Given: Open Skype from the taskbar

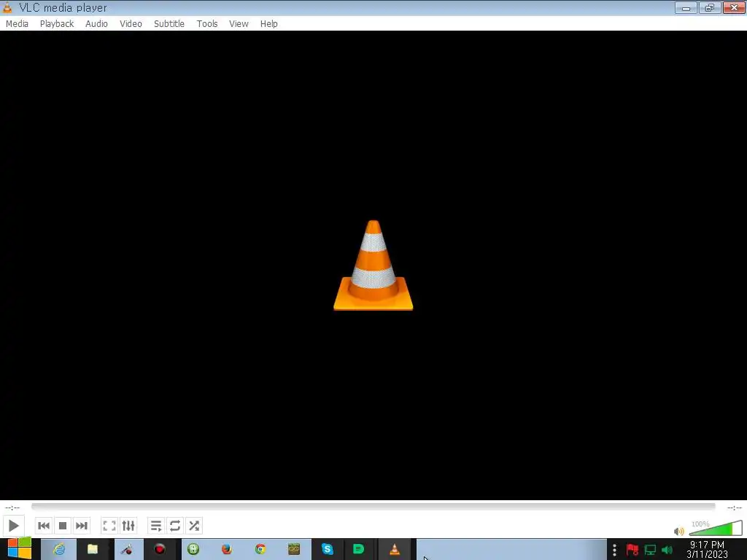Looking at the screenshot, I should point(328,549).
